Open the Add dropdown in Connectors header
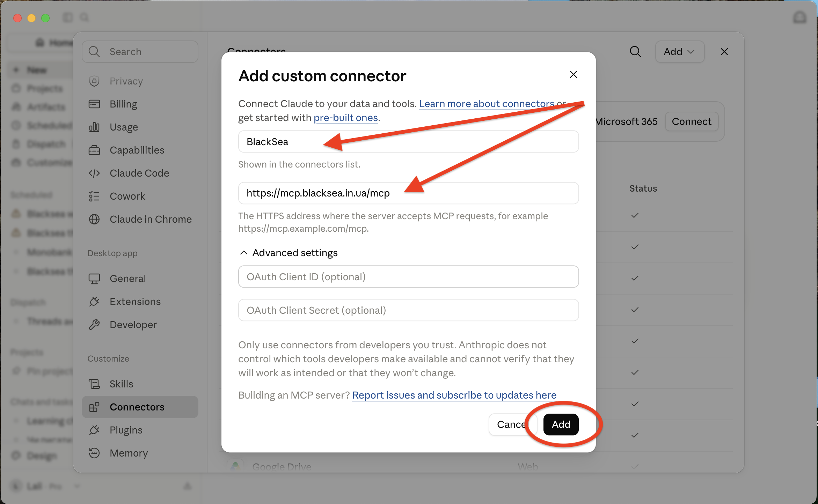The height and width of the screenshot is (504, 818). 679,52
